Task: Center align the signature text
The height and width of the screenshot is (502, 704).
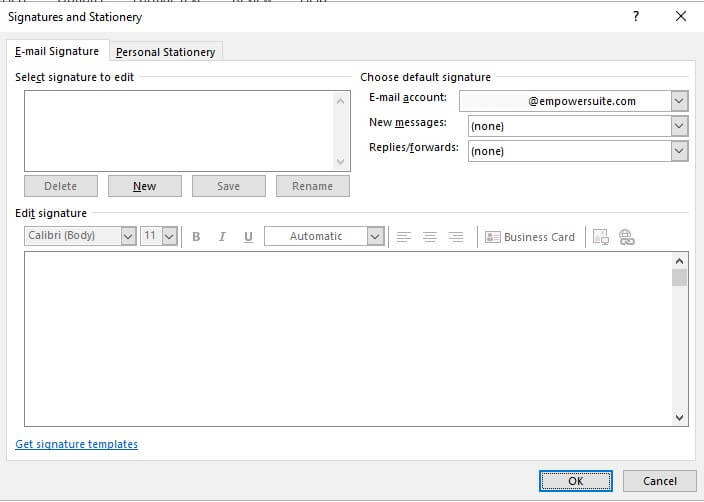Action: click(x=430, y=237)
